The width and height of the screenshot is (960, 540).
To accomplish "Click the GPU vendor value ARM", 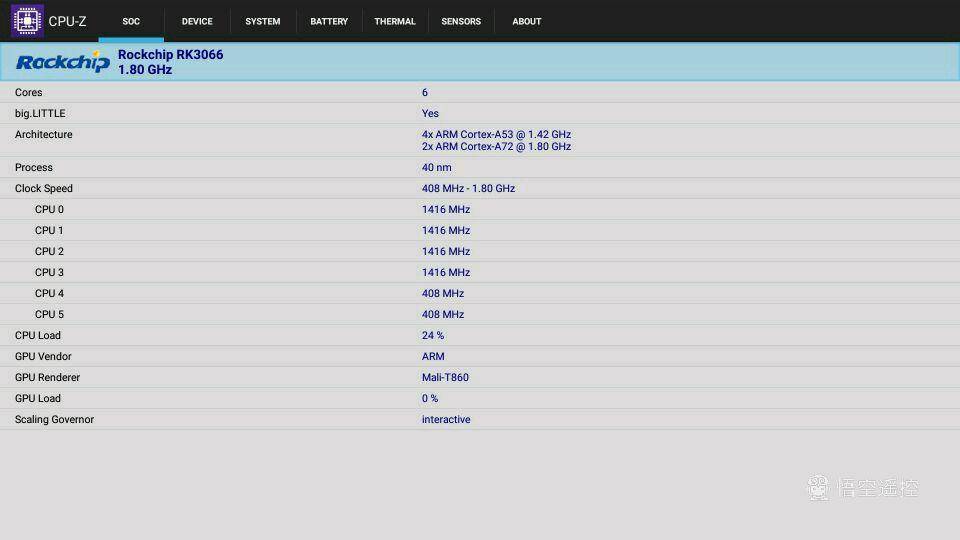I will point(433,356).
